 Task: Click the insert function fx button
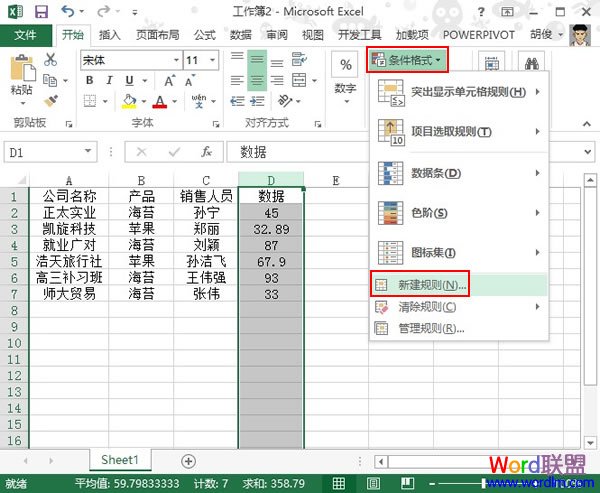pyautogui.click(x=207, y=152)
